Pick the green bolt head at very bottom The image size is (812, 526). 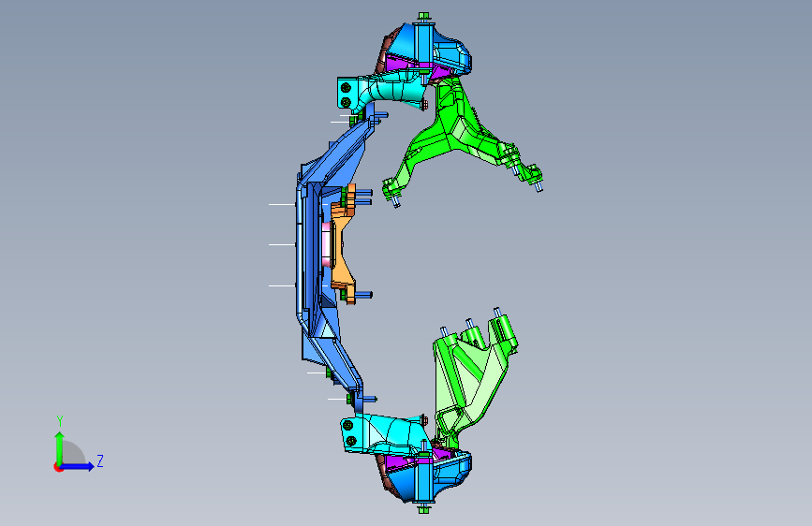tap(423, 510)
